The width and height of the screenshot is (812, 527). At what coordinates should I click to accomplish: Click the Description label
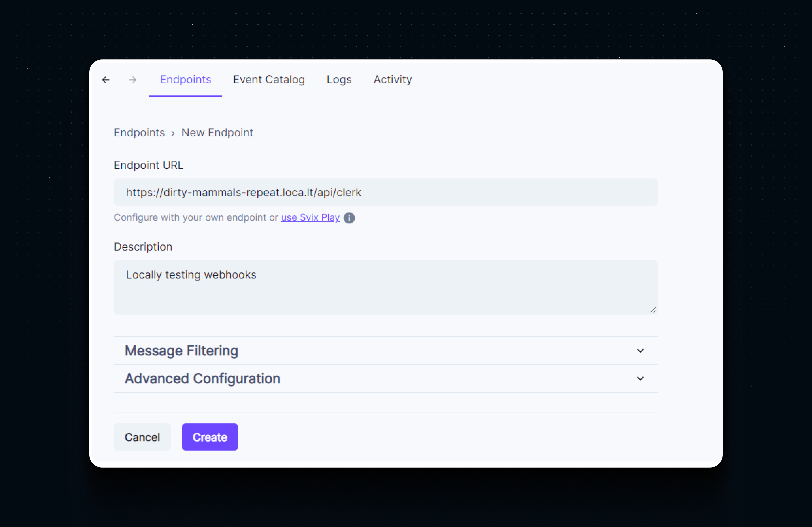coord(143,247)
